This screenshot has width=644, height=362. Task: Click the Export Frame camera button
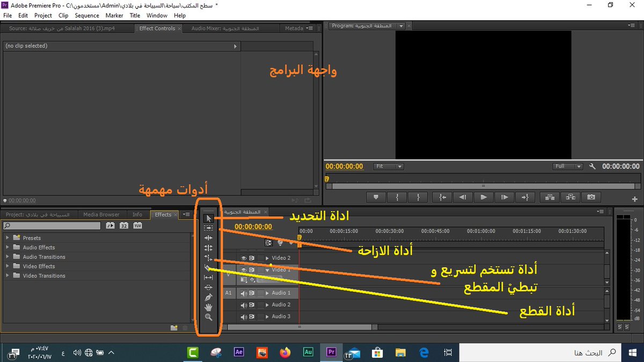[x=591, y=197]
